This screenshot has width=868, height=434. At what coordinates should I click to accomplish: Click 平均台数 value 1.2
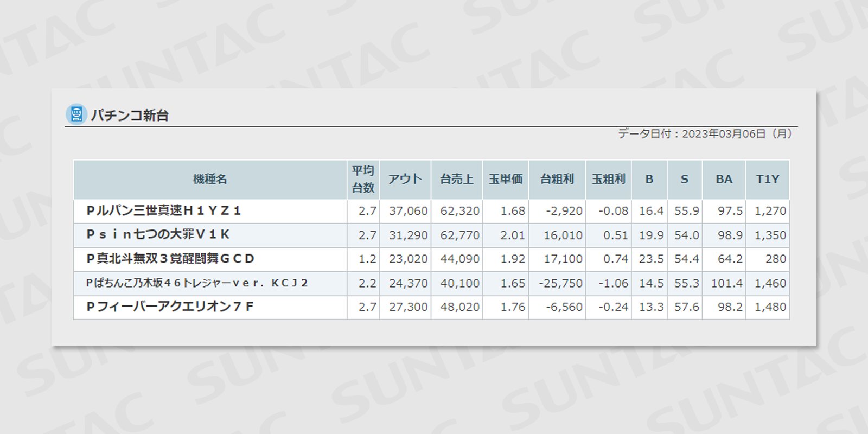point(367,259)
